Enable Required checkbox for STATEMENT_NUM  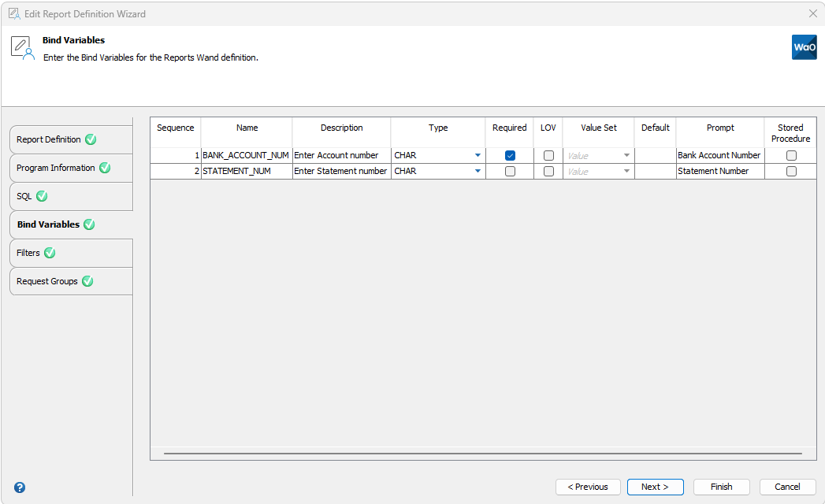click(x=510, y=171)
